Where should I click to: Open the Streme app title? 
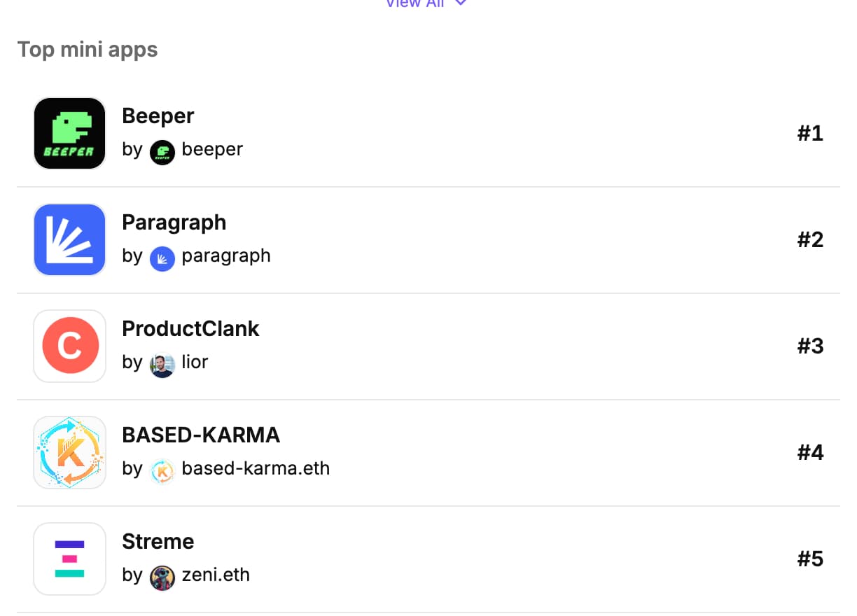[x=158, y=541]
